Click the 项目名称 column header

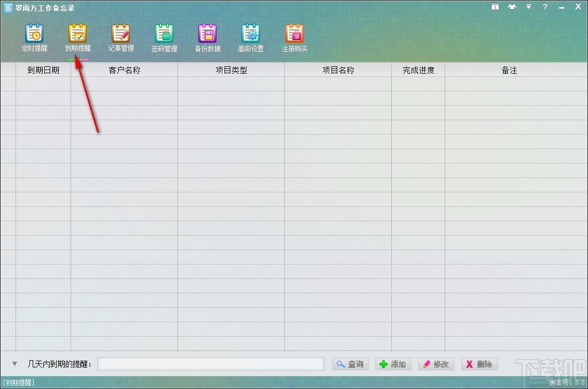[x=338, y=70]
